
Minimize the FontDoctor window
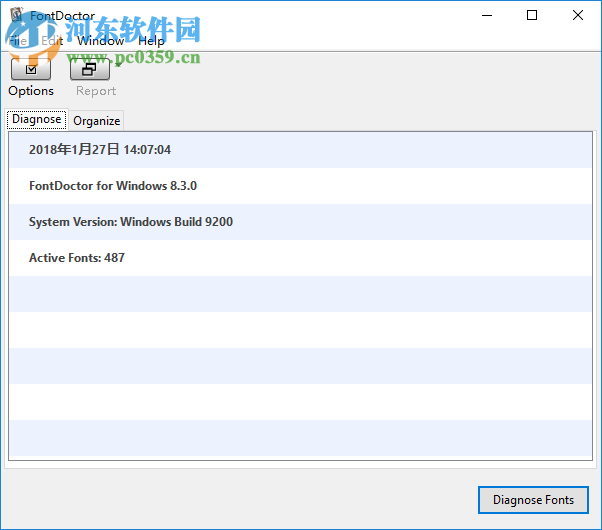click(x=487, y=15)
